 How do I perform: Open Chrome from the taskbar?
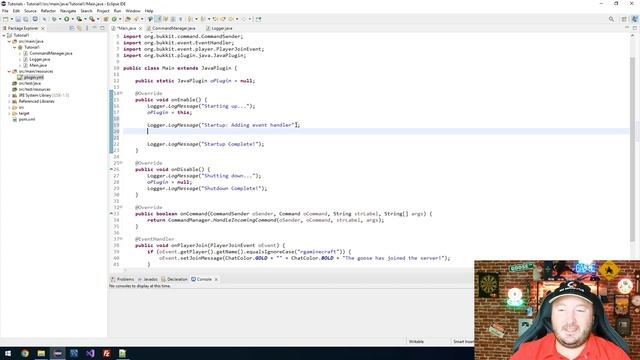(25, 353)
